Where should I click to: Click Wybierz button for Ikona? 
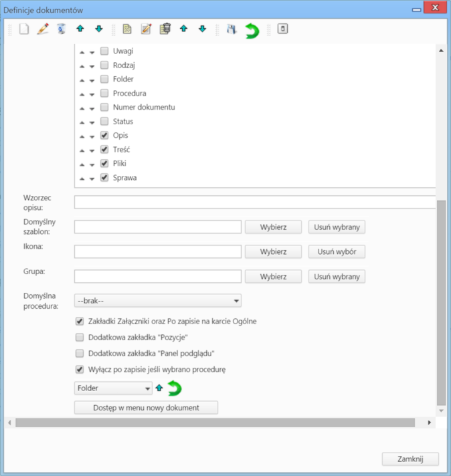pyautogui.click(x=273, y=251)
